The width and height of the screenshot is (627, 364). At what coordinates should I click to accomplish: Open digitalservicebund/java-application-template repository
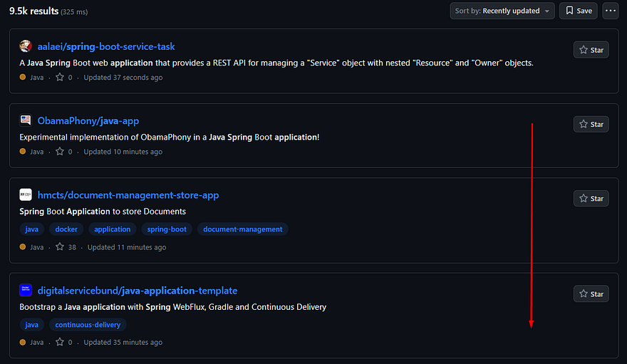pyautogui.click(x=137, y=291)
